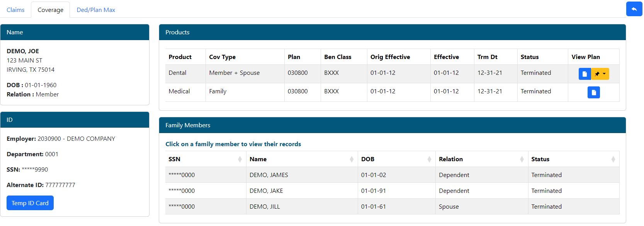This screenshot has width=644, height=226.
Task: Click the Family Members panel header
Action: [x=392, y=125]
